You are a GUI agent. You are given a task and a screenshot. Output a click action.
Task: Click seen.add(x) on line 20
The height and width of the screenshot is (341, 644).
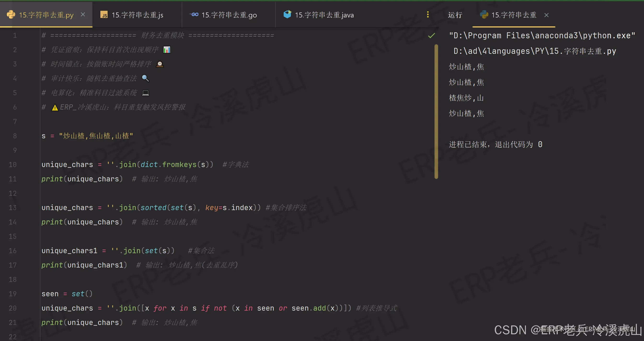click(316, 308)
